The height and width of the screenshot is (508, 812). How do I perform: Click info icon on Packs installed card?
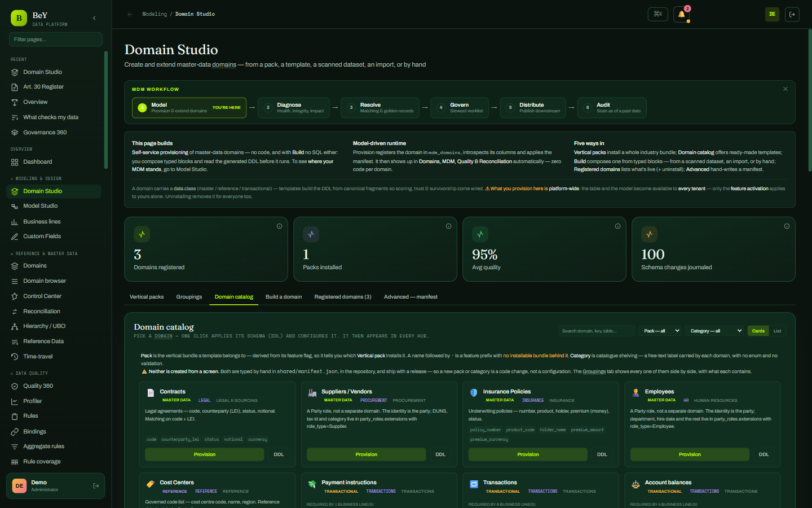tap(448, 226)
